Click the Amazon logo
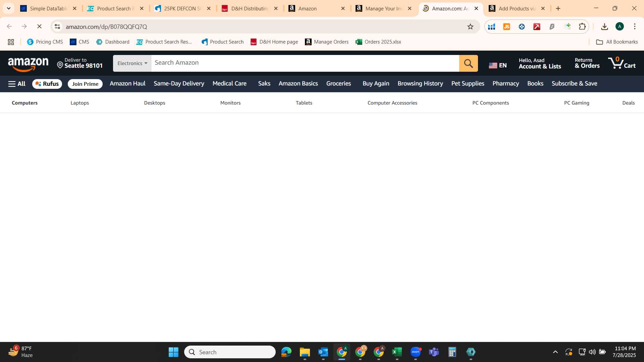Image resolution: width=644 pixels, height=362 pixels. point(28,64)
